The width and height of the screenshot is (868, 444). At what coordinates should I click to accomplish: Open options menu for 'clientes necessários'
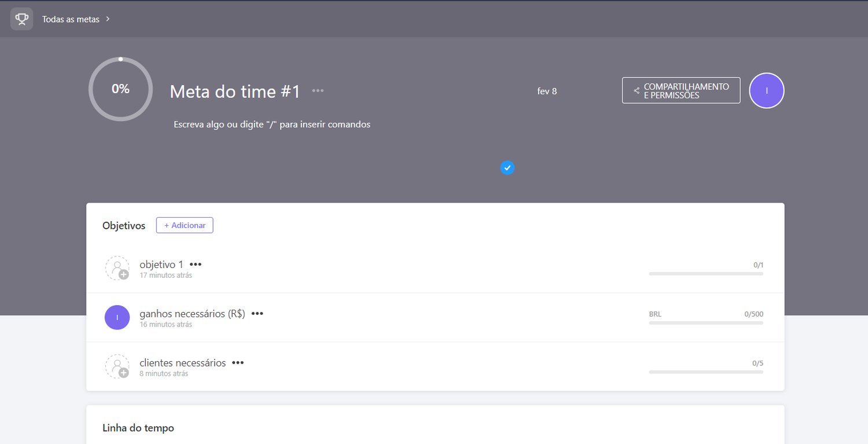(238, 363)
